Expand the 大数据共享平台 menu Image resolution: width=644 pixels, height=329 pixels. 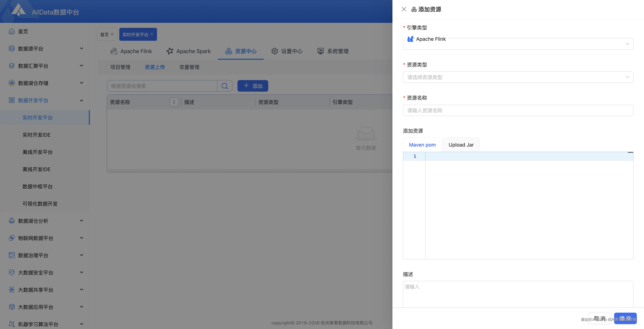(82, 290)
